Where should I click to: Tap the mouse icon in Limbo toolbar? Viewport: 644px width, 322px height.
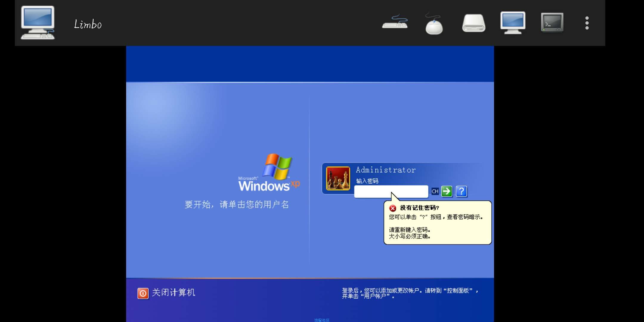click(x=434, y=24)
